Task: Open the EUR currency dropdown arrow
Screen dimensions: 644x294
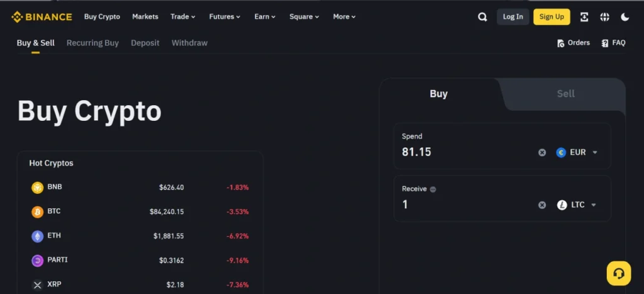Action: (x=595, y=152)
